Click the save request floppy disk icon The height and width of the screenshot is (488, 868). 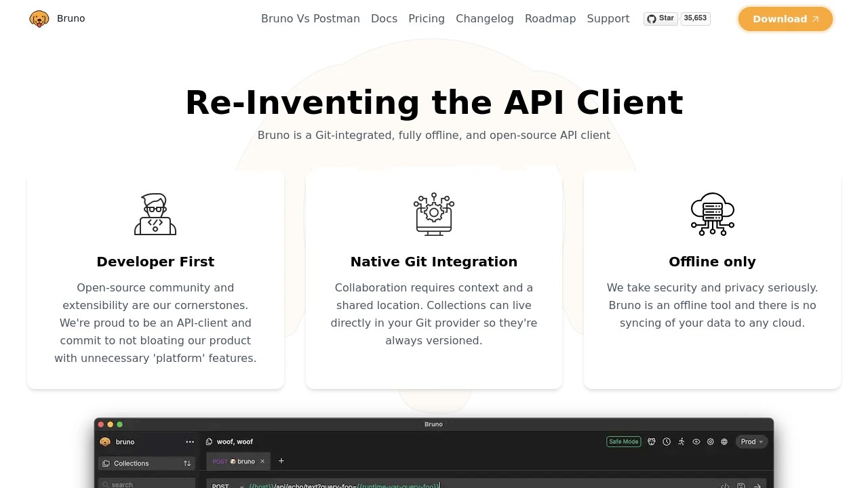[x=741, y=485]
